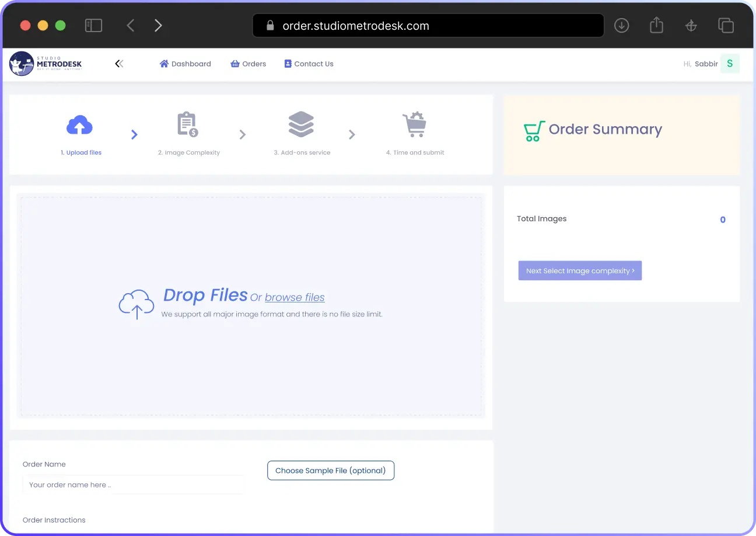Viewport: 756px width, 536px height.
Task: Click the Order Name input field
Action: 133,485
